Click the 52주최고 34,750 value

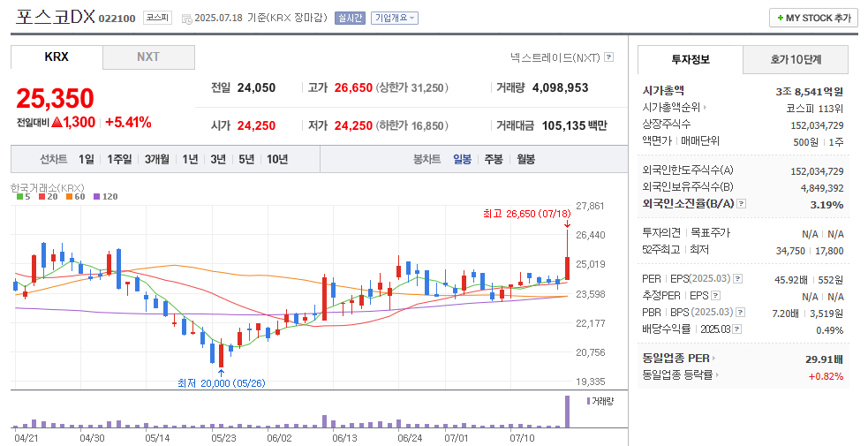(790, 251)
